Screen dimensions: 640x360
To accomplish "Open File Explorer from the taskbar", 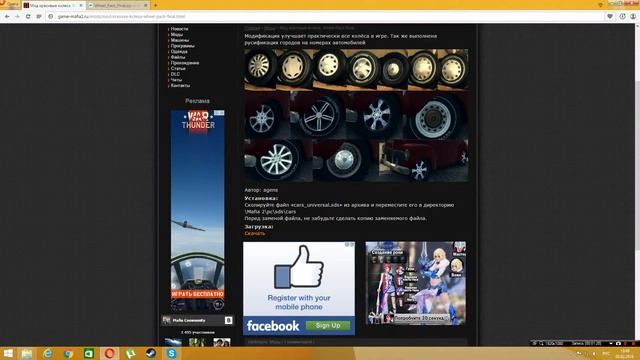I will click(27, 353).
